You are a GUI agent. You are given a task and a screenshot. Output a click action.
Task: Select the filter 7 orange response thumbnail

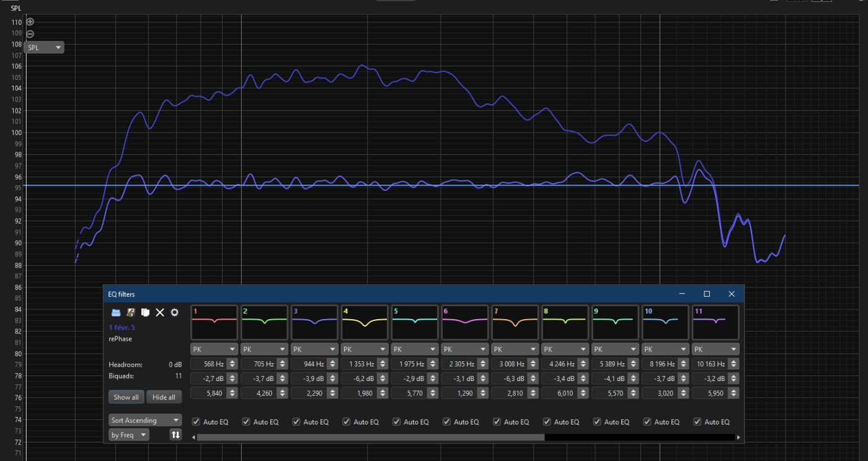click(x=515, y=322)
